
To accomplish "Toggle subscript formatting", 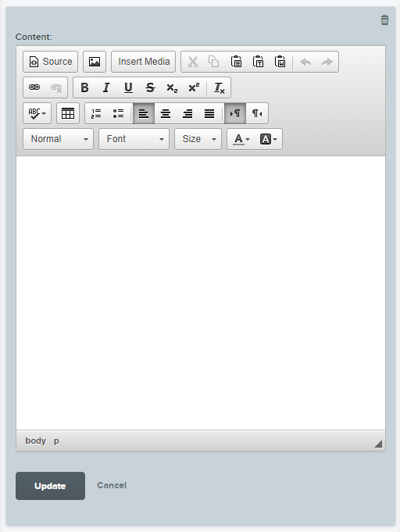I will pyautogui.click(x=172, y=87).
